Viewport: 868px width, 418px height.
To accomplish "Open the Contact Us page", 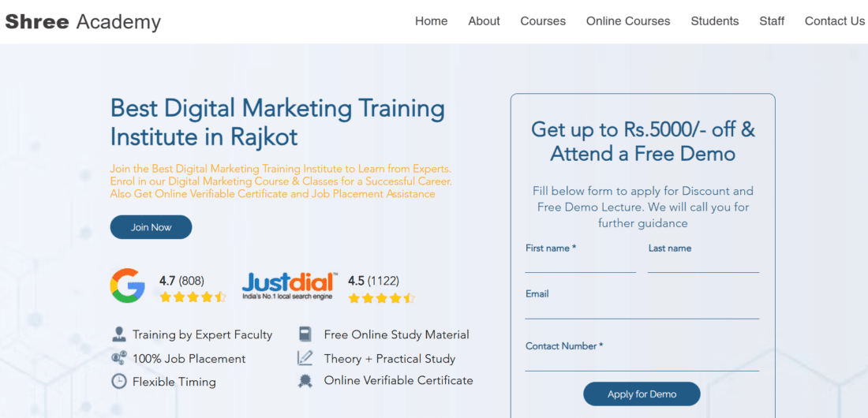I will point(834,21).
